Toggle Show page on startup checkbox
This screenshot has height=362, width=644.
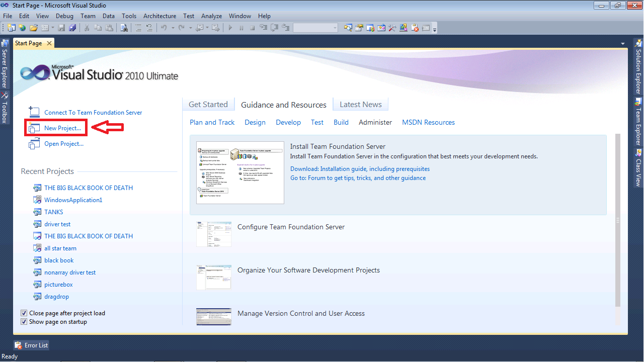tap(24, 322)
